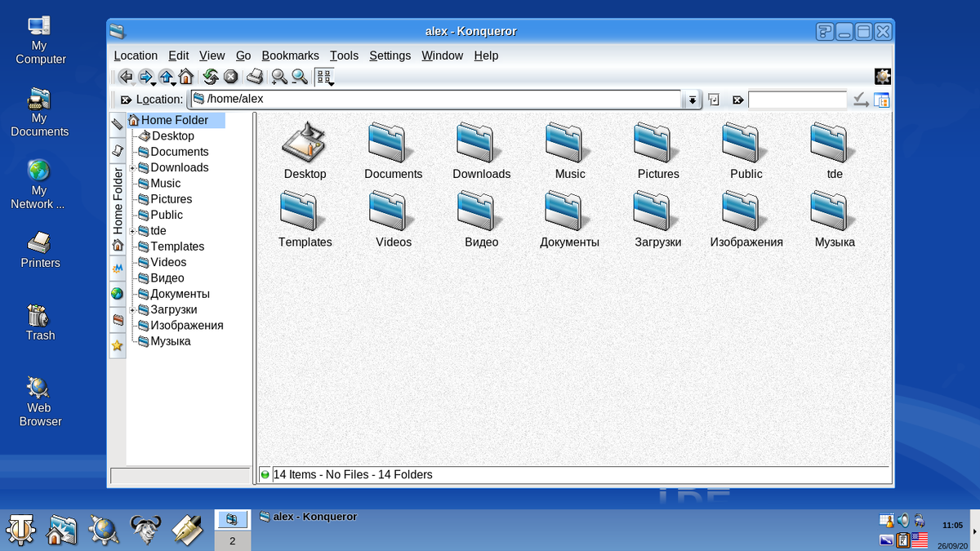Go back using the Back arrow

click(125, 77)
